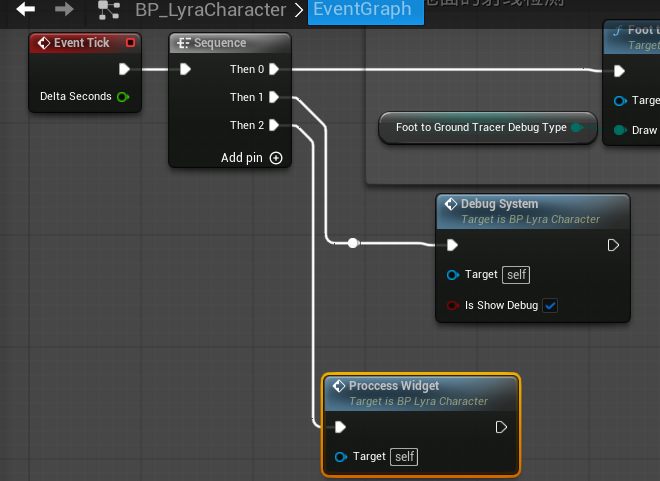This screenshot has width=660, height=481.
Task: Select the Proccess Widget node header
Action: click(x=420, y=393)
